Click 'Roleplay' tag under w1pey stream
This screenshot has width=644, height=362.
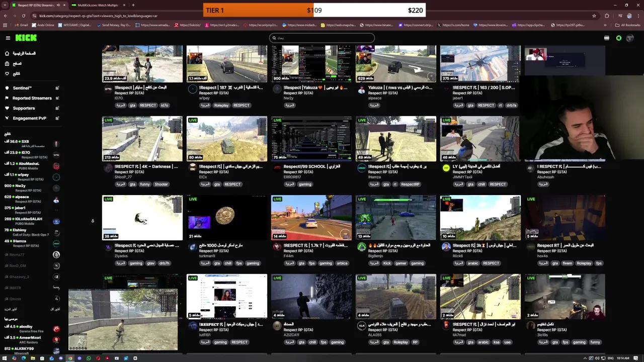221,105
